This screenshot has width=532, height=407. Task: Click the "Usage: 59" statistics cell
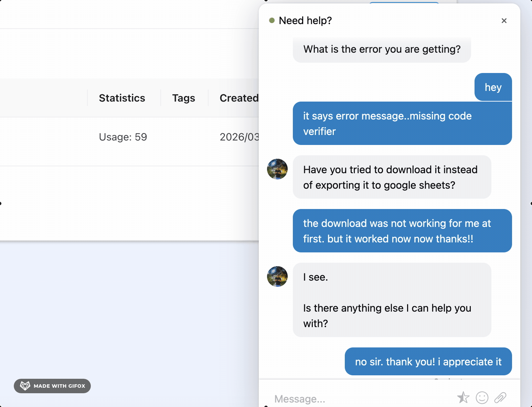[123, 137]
